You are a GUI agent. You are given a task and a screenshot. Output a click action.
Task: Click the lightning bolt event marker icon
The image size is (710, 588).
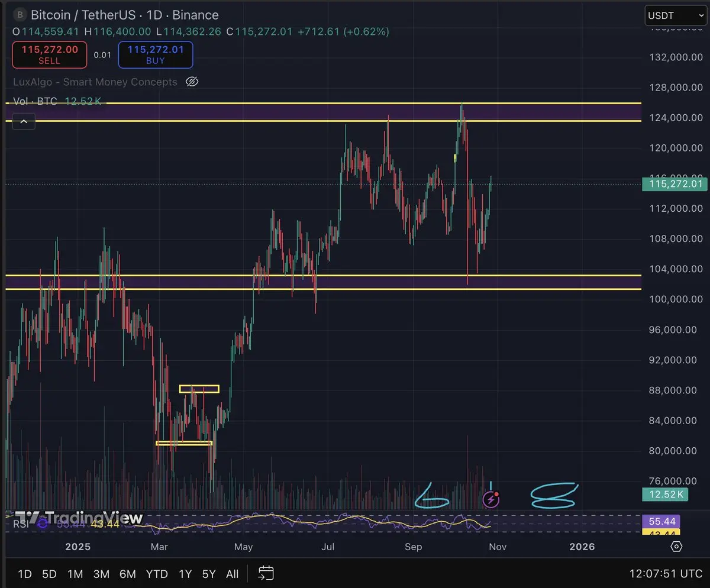[491, 500]
